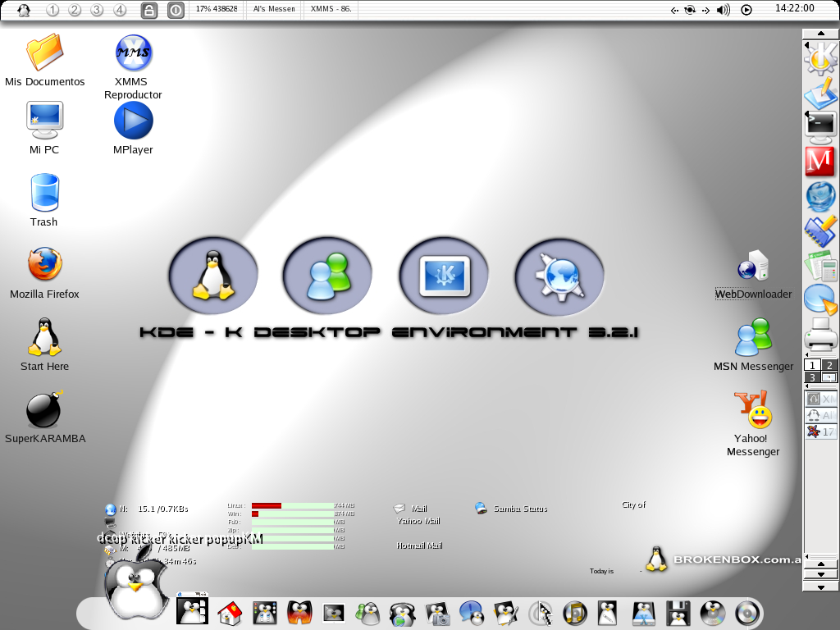Screen dimensions: 840x630
Task: Click the Al entry in the side panel taskbar
Action: pyautogui.click(x=820, y=415)
